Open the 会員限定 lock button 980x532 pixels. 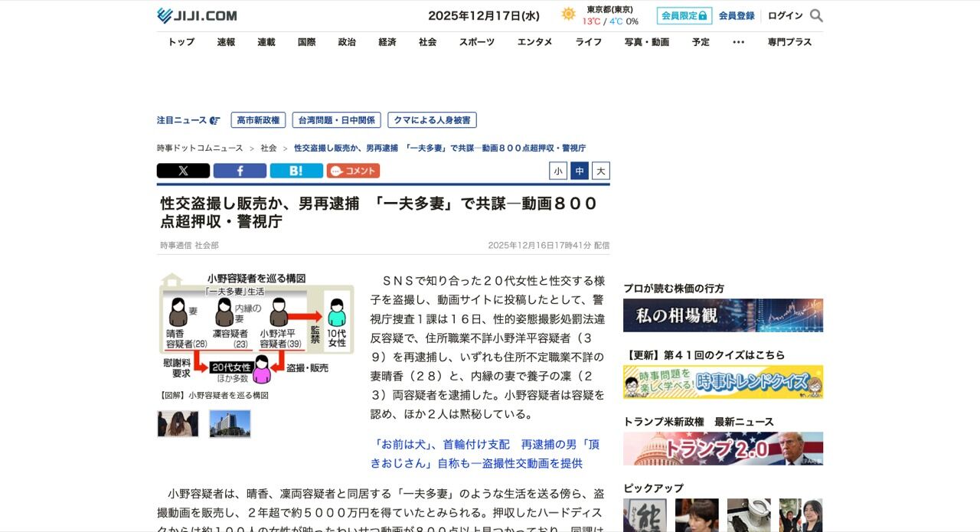click(x=684, y=15)
